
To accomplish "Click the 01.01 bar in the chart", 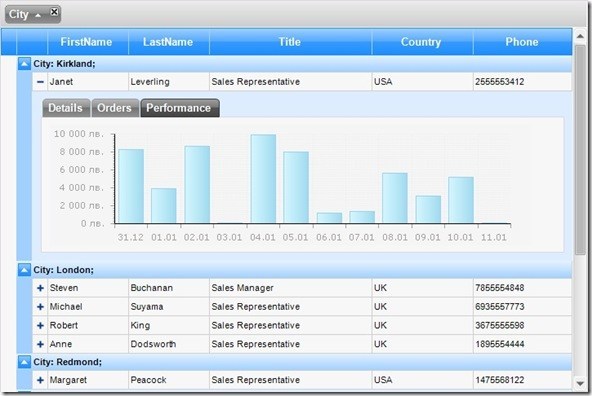I will [x=164, y=206].
